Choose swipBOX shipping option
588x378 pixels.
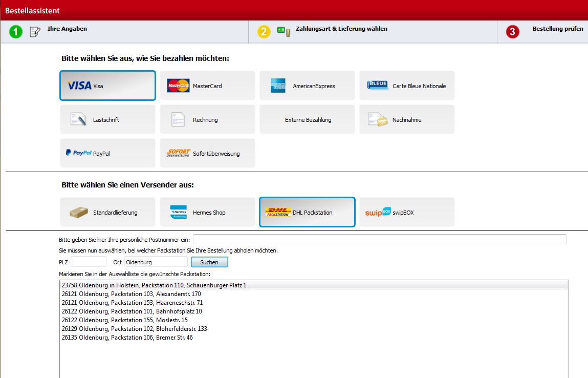[407, 212]
